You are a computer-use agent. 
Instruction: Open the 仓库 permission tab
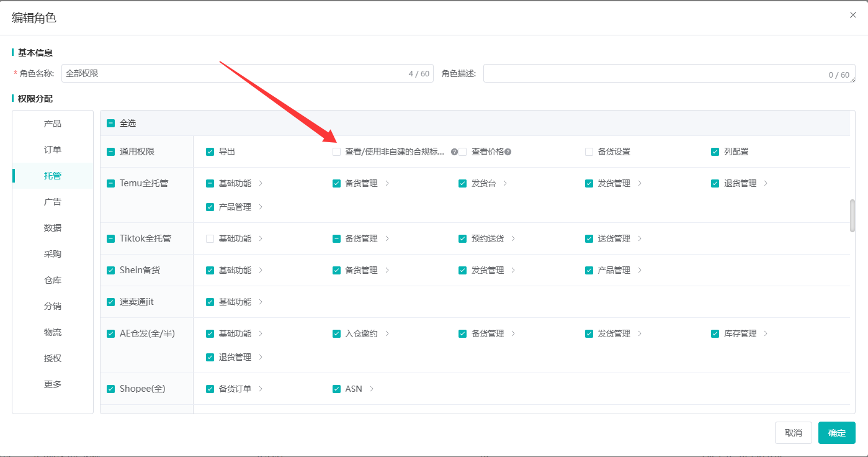pyautogui.click(x=53, y=281)
